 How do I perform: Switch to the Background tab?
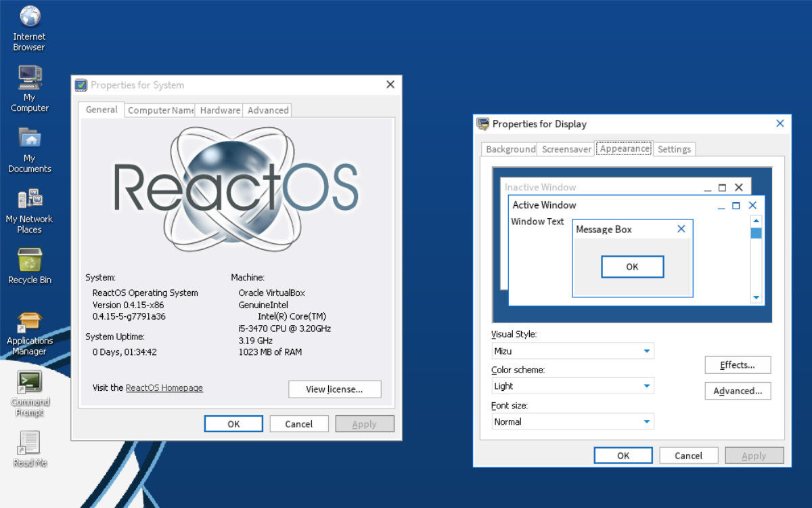pos(510,149)
